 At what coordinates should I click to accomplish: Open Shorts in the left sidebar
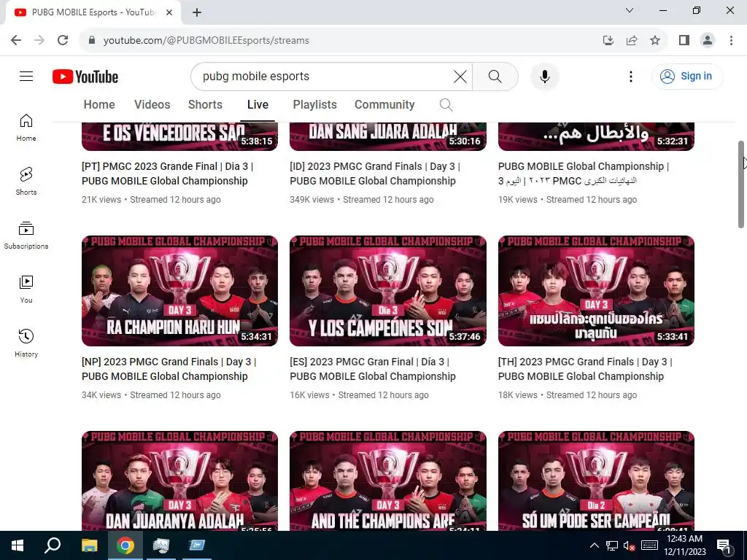click(x=26, y=182)
